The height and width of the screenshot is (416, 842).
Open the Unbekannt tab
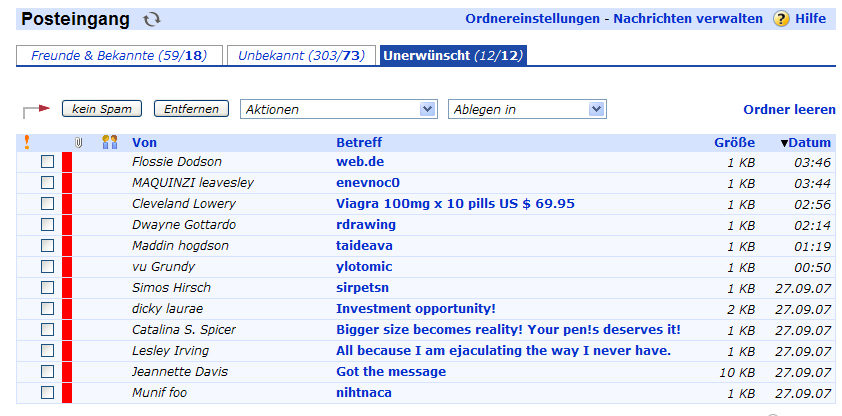(301, 55)
